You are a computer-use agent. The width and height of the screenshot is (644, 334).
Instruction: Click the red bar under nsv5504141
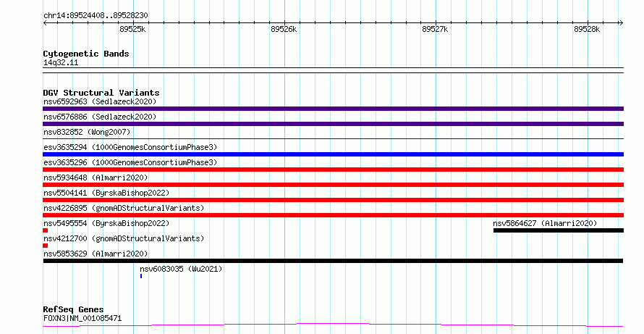(333, 200)
